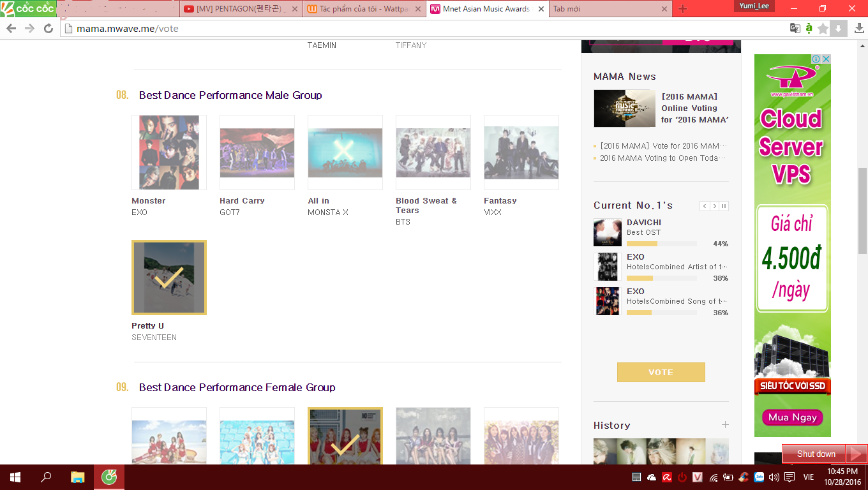
Task: Uncheck the Pretty U SEVENTEEN selection
Action: coord(169,278)
